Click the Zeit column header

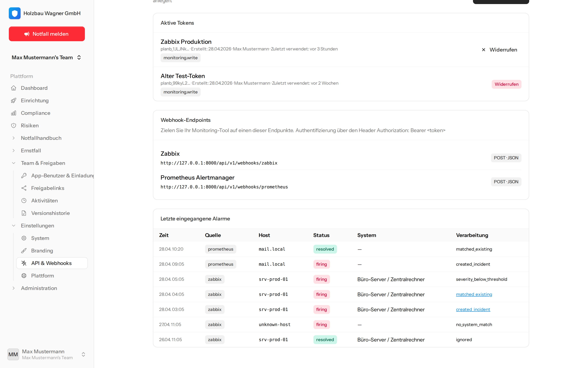(164, 235)
